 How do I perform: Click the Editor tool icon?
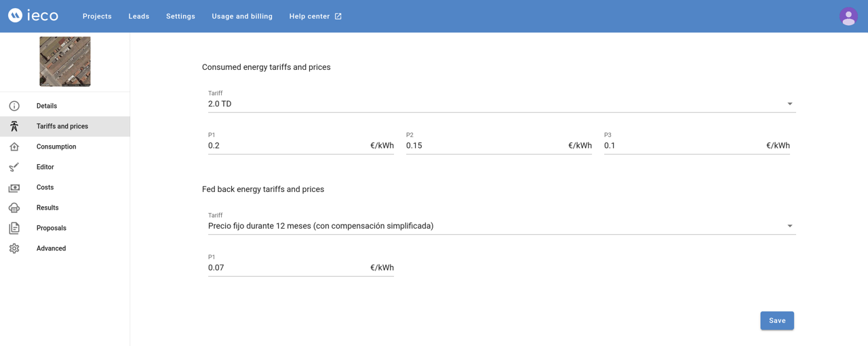pos(14,167)
